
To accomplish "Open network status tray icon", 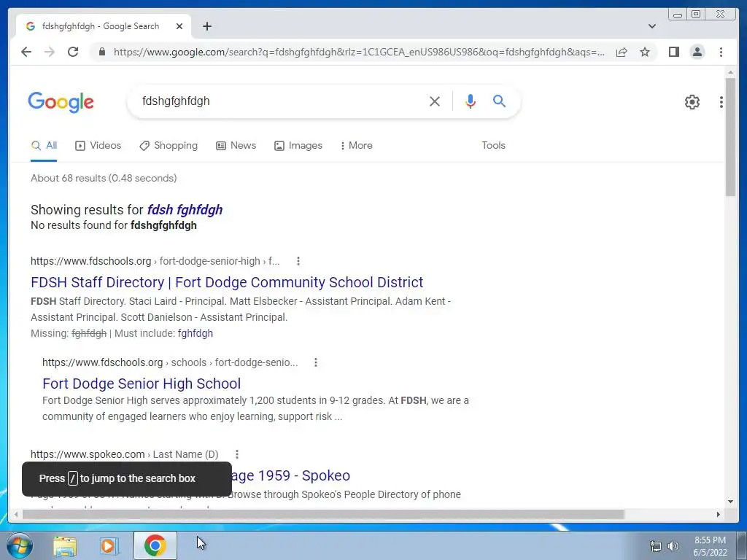I will (656, 546).
